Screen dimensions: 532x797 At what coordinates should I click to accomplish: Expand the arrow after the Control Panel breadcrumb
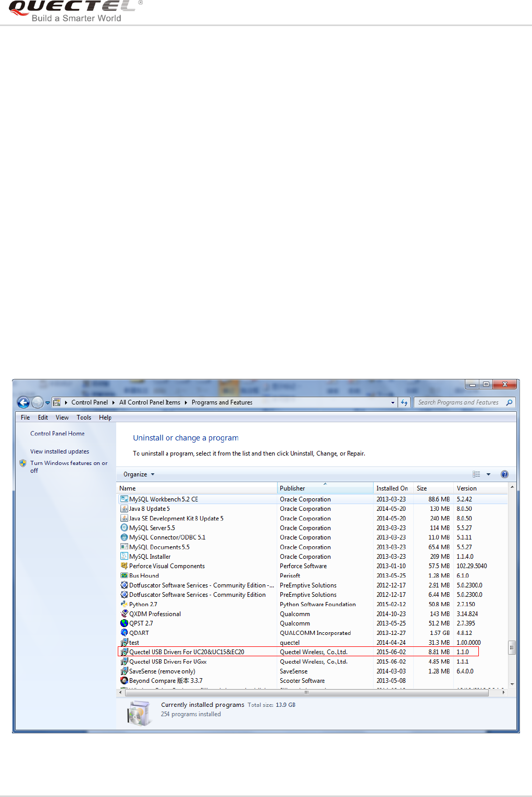click(x=114, y=403)
